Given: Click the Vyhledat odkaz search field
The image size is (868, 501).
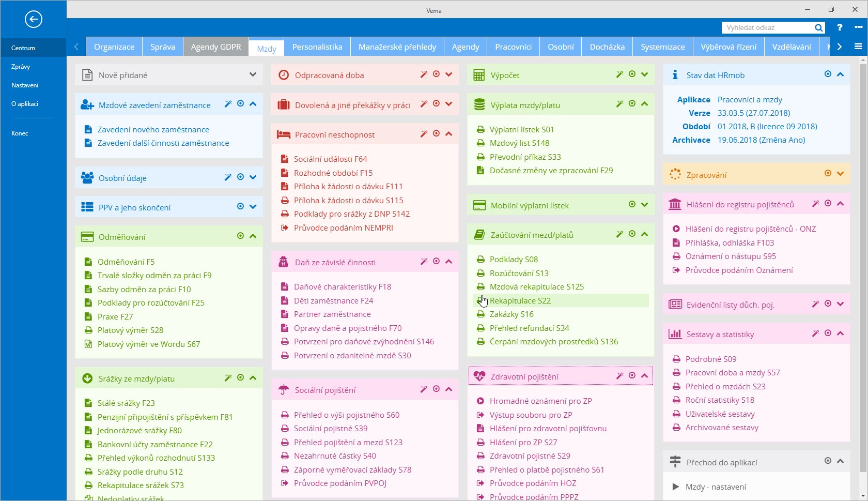Looking at the screenshot, I should point(767,28).
